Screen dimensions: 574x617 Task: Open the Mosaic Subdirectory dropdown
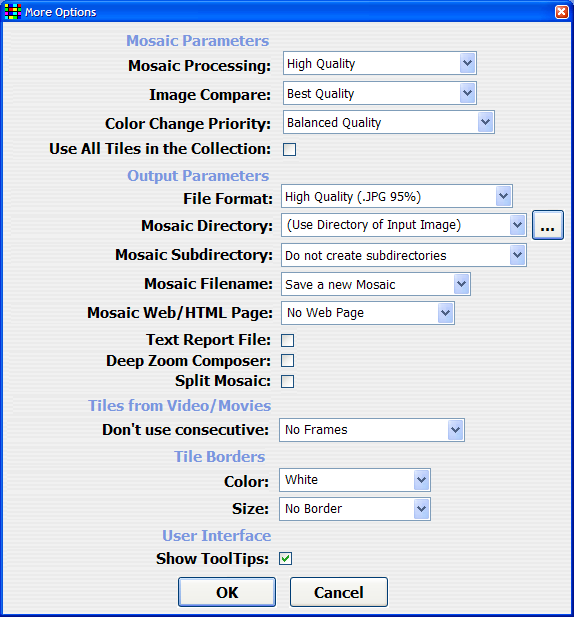pos(404,255)
